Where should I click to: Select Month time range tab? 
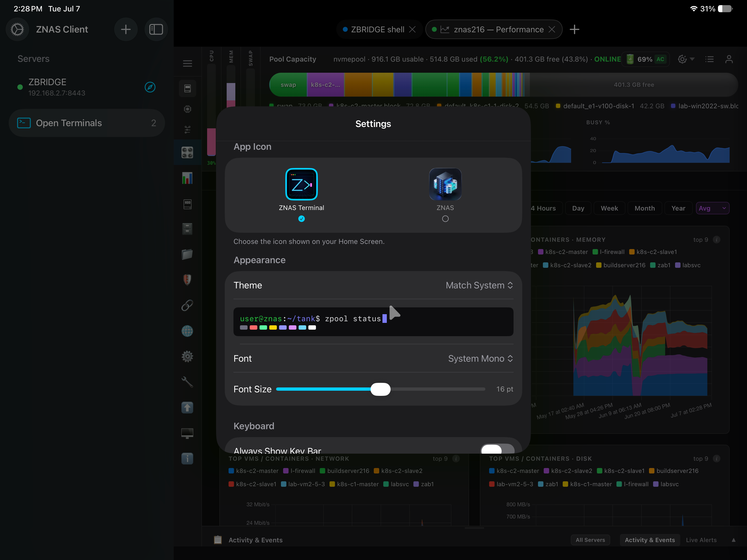point(645,208)
